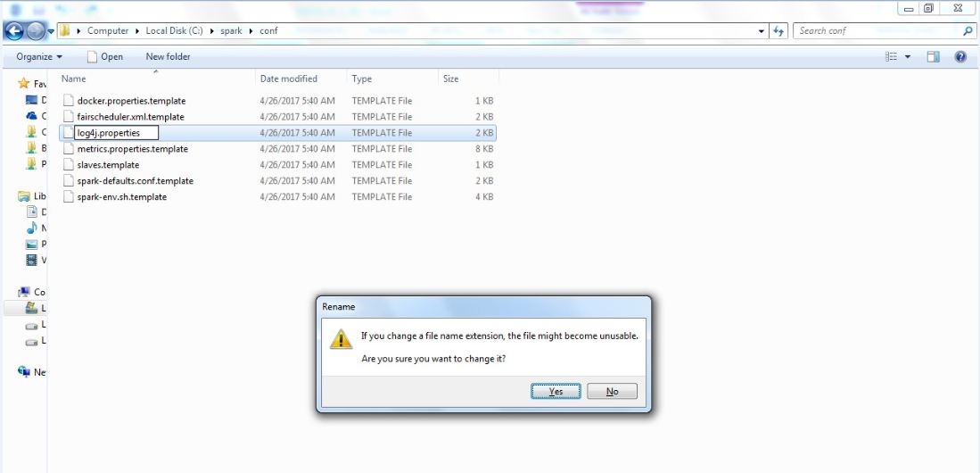980x473 pixels.
Task: Click the Open toolbar button
Action: [x=105, y=56]
